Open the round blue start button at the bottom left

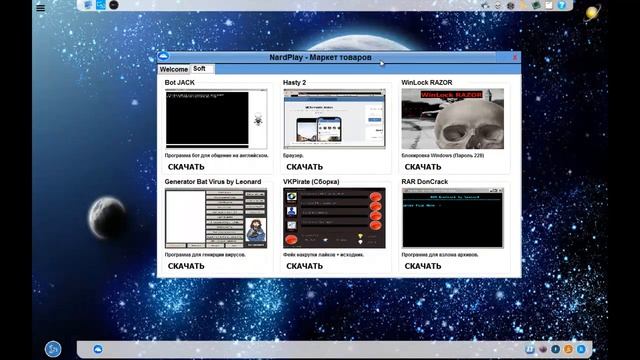pos(53,349)
